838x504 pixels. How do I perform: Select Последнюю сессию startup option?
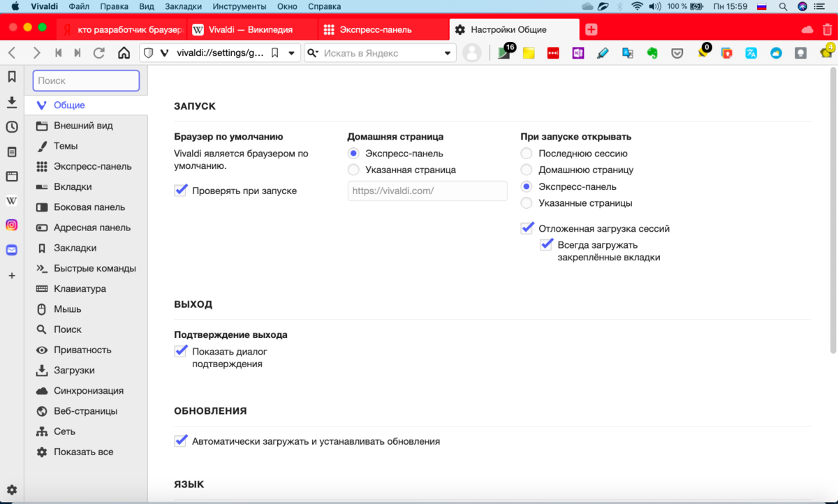tap(527, 154)
